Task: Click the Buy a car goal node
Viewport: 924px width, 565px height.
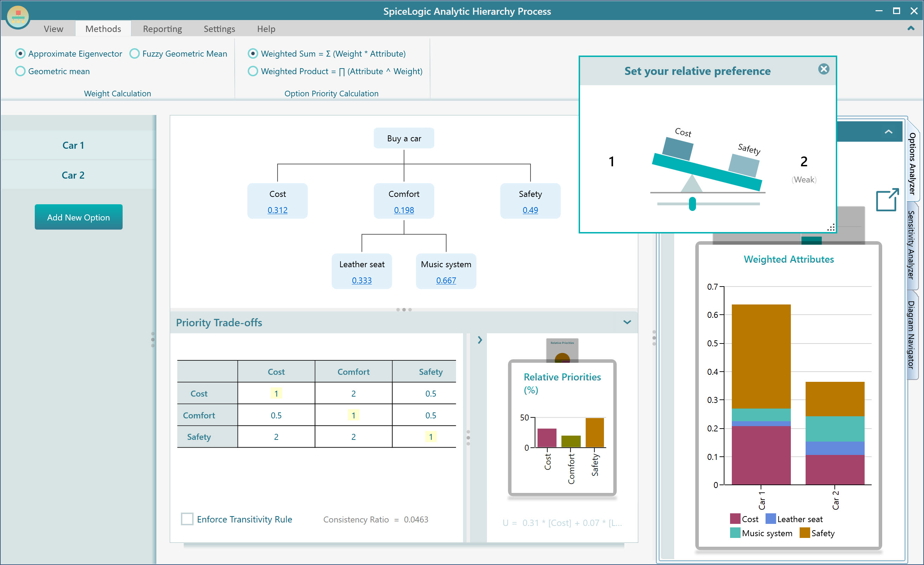Action: click(x=404, y=139)
